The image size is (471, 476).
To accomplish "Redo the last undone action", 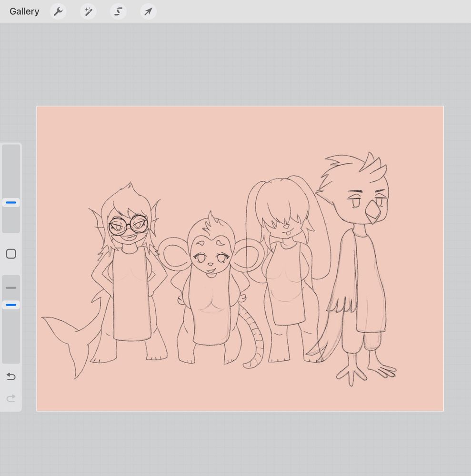I will click(11, 398).
